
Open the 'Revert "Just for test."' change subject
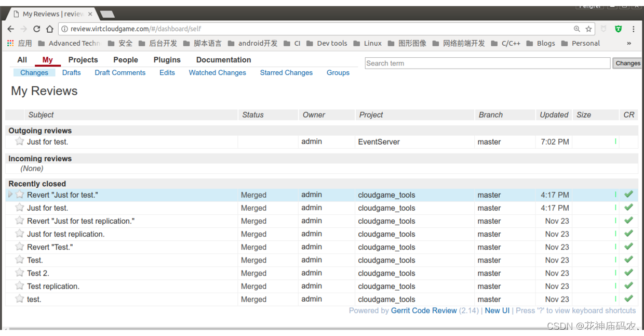coord(62,195)
